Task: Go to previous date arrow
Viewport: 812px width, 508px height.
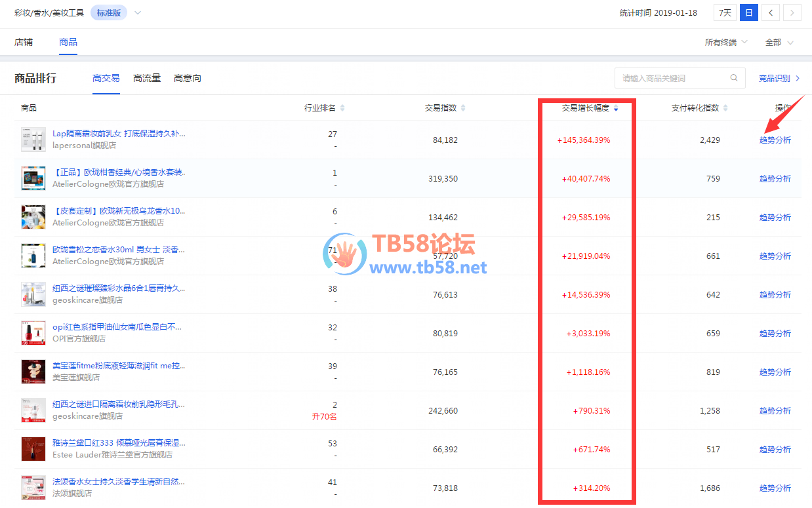Action: click(771, 12)
